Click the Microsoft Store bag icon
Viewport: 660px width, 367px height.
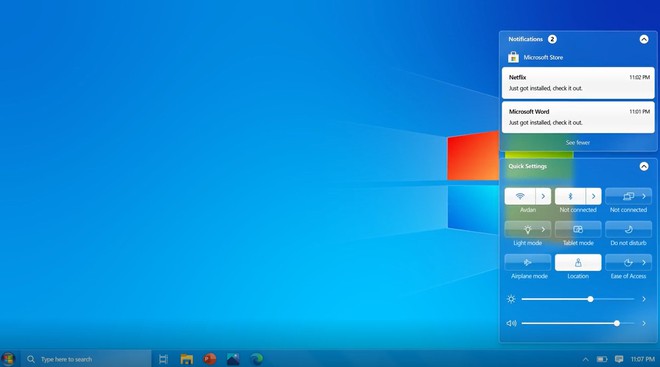[513, 57]
